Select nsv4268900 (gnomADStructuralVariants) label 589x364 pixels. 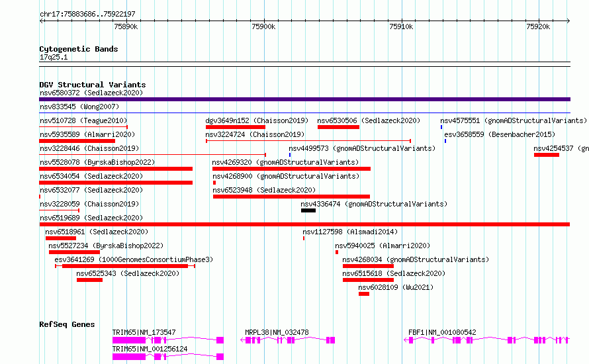tap(286, 176)
